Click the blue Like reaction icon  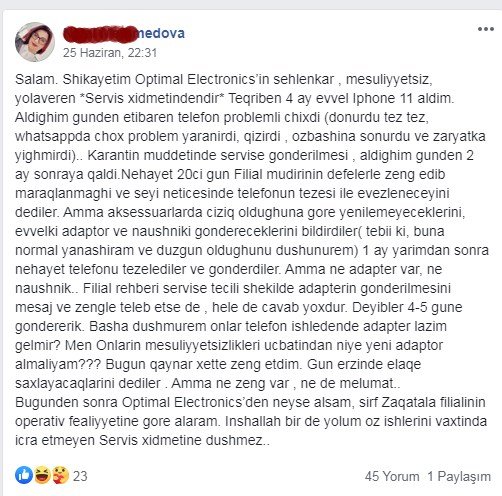(24, 475)
